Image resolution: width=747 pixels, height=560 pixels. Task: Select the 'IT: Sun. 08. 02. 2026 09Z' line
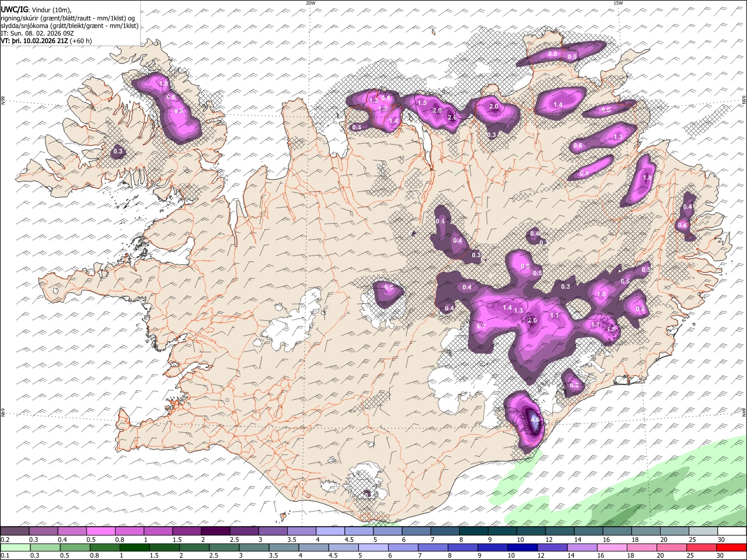(37, 33)
